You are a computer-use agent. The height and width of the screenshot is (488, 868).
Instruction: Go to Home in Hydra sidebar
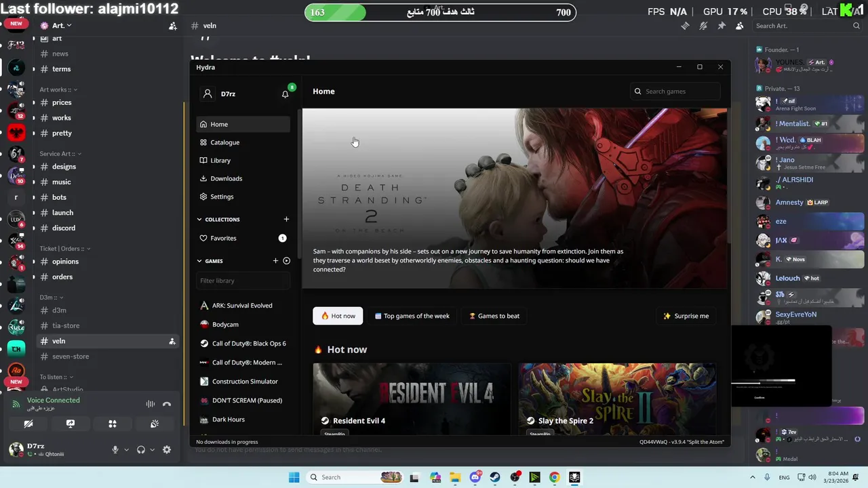click(x=243, y=124)
